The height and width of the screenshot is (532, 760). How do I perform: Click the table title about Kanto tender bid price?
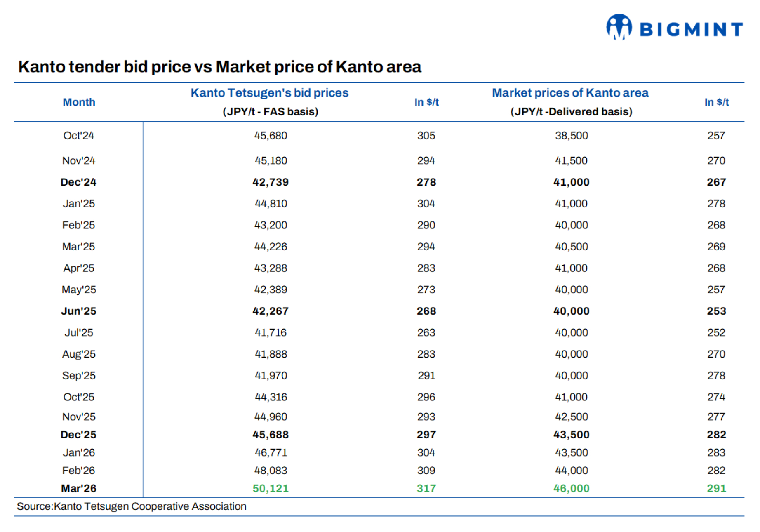[x=220, y=67]
